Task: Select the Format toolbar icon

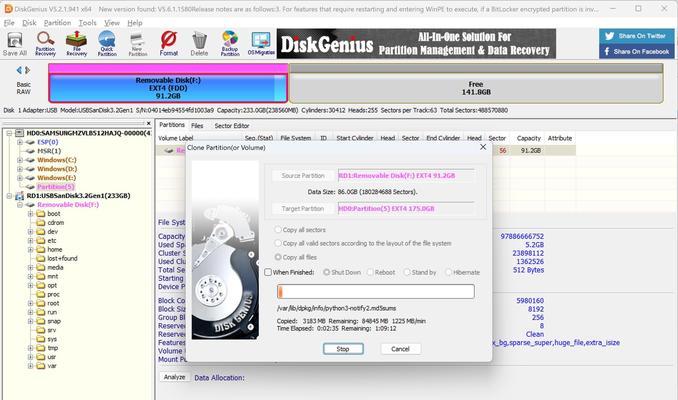Action: [x=169, y=44]
